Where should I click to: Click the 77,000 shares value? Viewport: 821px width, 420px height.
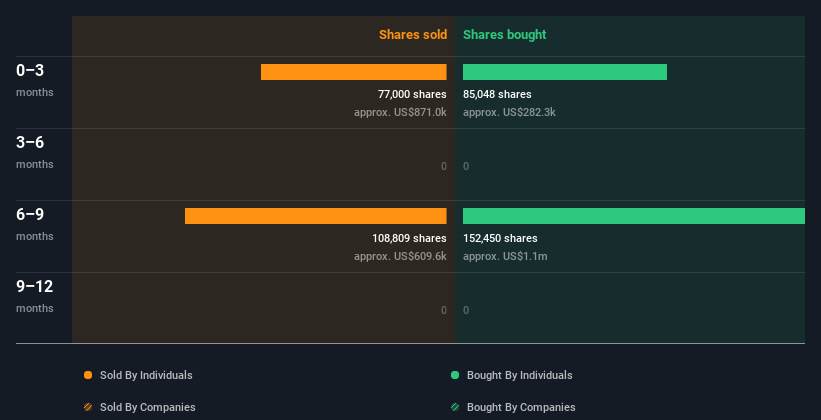pos(412,94)
